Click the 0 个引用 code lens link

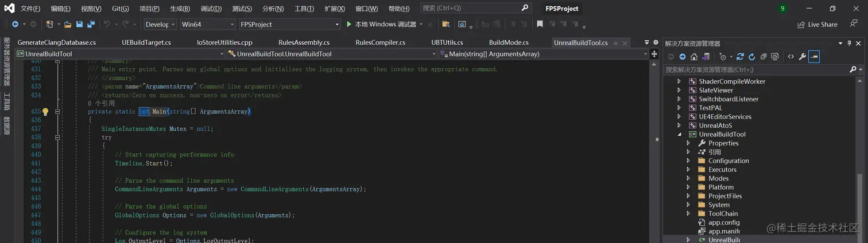[x=101, y=103]
